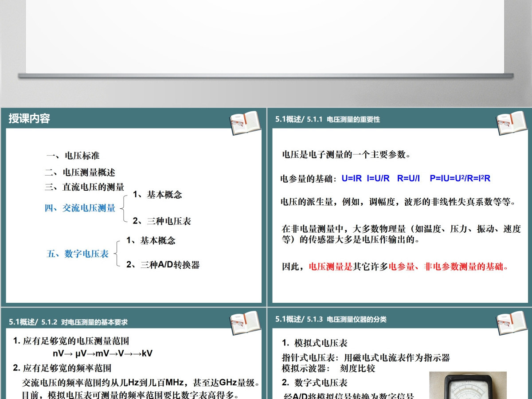Click book icon on 5.1.2 基本要求 slide
The width and height of the screenshot is (532, 399).
point(245,322)
